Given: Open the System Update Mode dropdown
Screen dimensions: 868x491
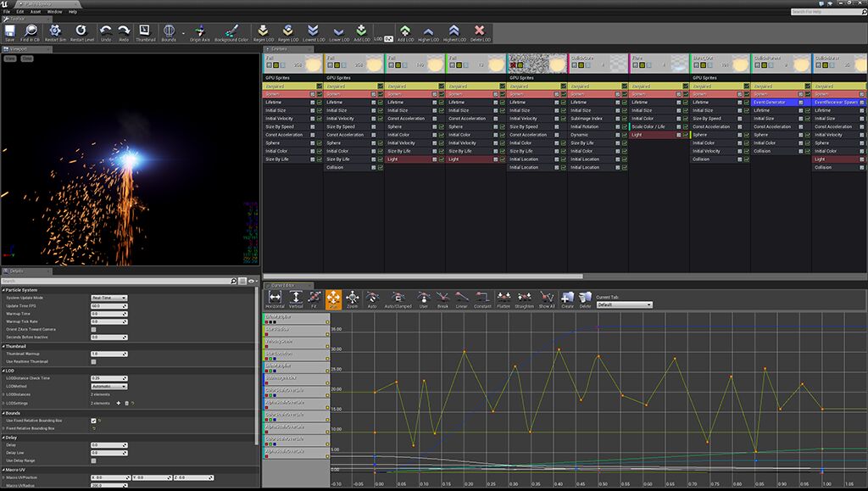Looking at the screenshot, I should point(108,299).
